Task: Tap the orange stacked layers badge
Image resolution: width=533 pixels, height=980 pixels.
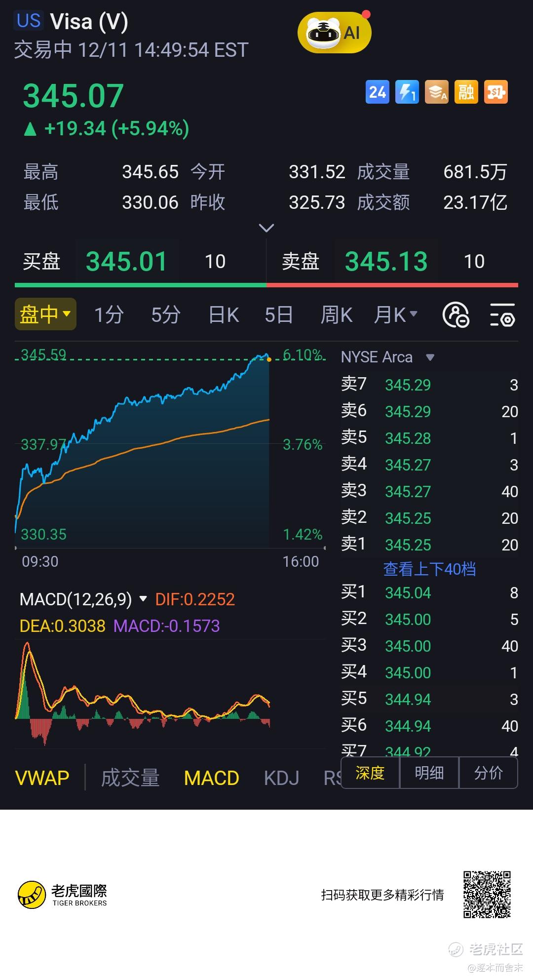Action: pyautogui.click(x=437, y=92)
